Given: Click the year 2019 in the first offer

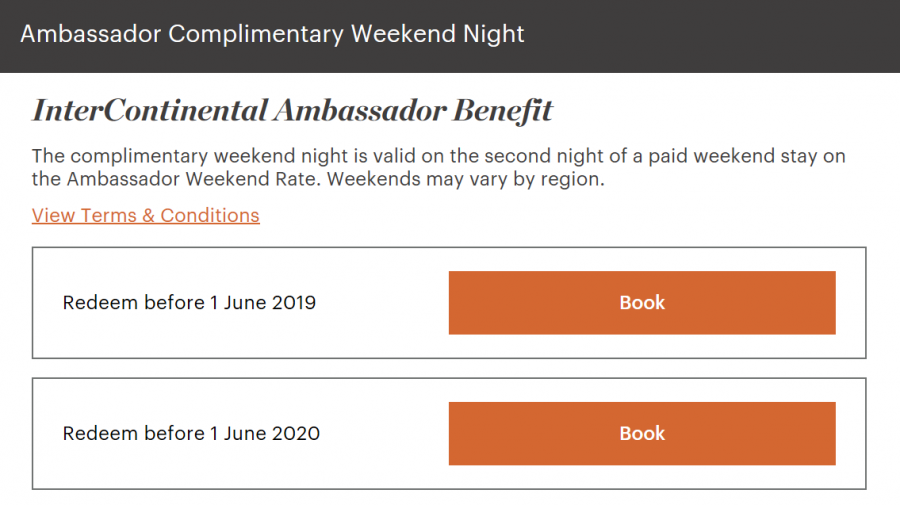Looking at the screenshot, I should pyautogui.click(x=293, y=302).
